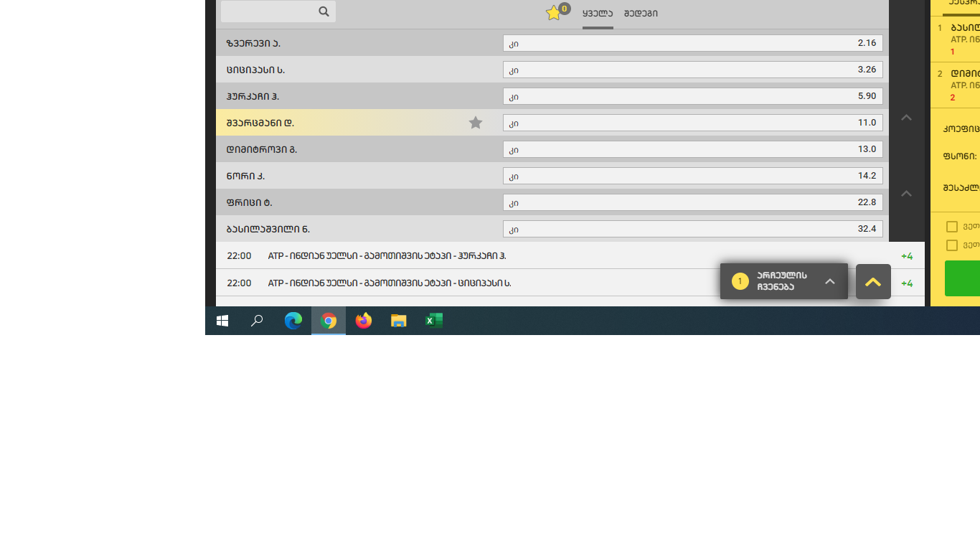Toggle the favorite star on შვარცმანი დ. row
Viewport: 980px width, 551px height.
click(476, 123)
